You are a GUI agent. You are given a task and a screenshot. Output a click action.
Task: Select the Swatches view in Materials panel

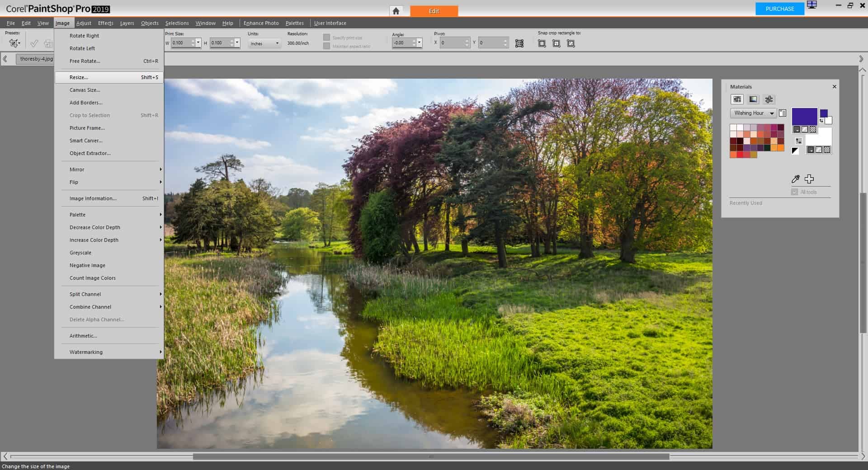(x=737, y=99)
